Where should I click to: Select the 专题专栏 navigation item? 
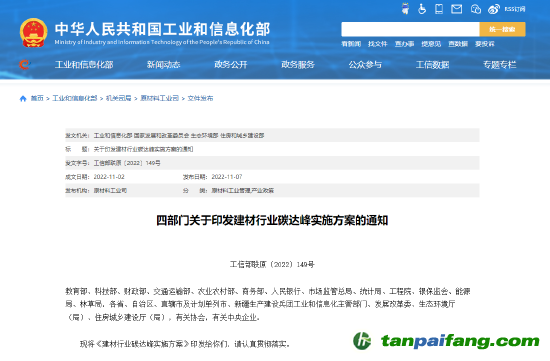click(x=499, y=65)
